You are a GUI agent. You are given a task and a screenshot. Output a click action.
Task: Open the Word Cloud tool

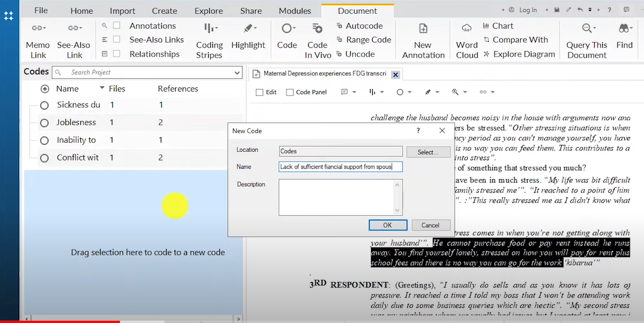(x=467, y=28)
